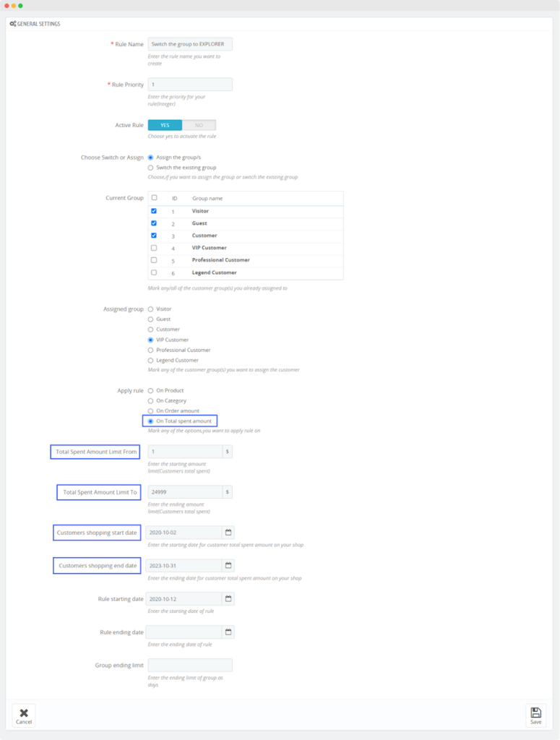Click the General Settings gears icon
Viewport: 560px width, 740px height.
[x=12, y=24]
